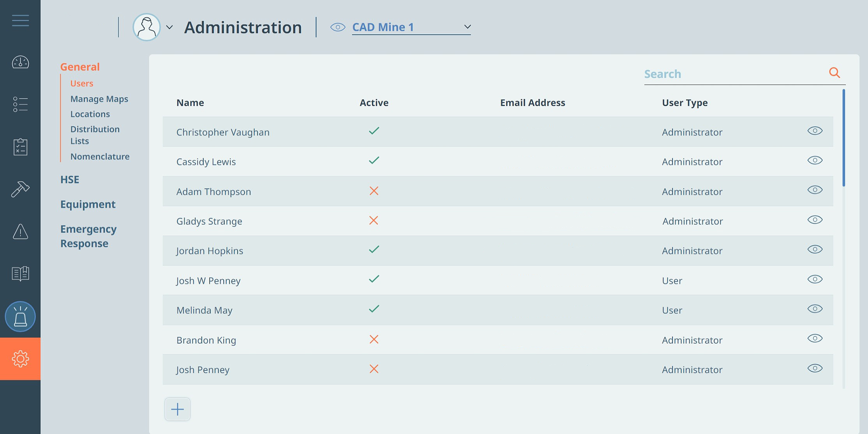Open the warning triangle hazards icon
Image resolution: width=868 pixels, height=434 pixels.
coord(20,231)
